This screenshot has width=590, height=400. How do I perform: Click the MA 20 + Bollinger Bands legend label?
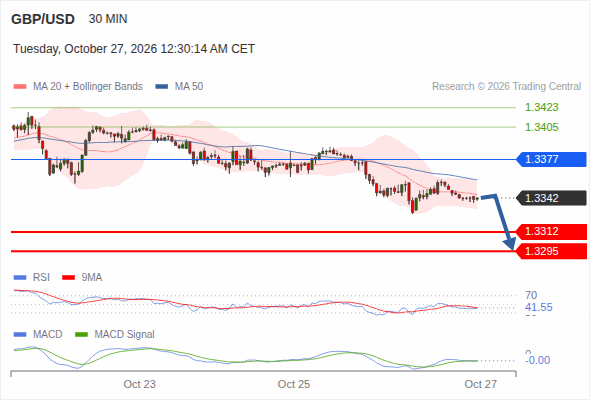88,87
